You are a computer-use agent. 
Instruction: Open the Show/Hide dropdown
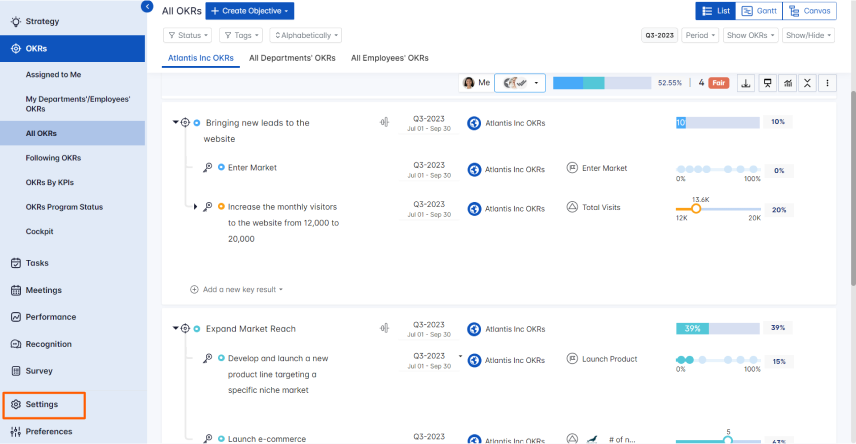point(809,35)
